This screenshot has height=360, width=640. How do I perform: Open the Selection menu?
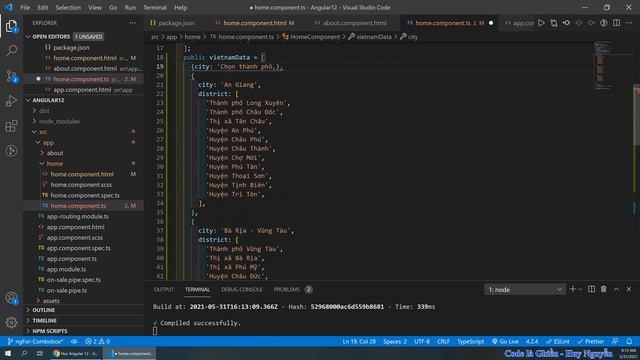tap(68, 7)
